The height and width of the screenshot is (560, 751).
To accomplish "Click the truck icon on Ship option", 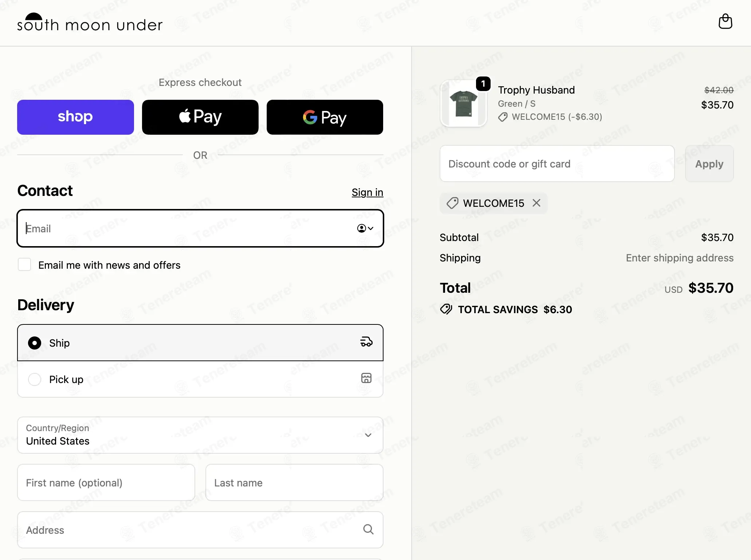I will tap(366, 342).
